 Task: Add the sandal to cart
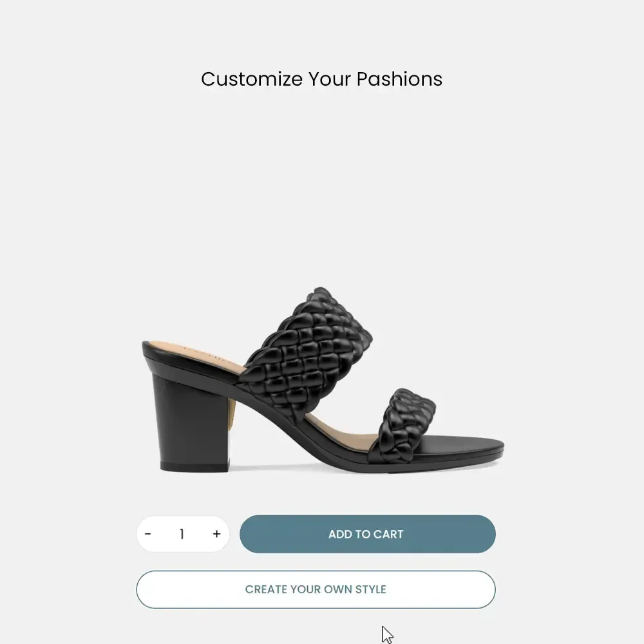(x=368, y=534)
